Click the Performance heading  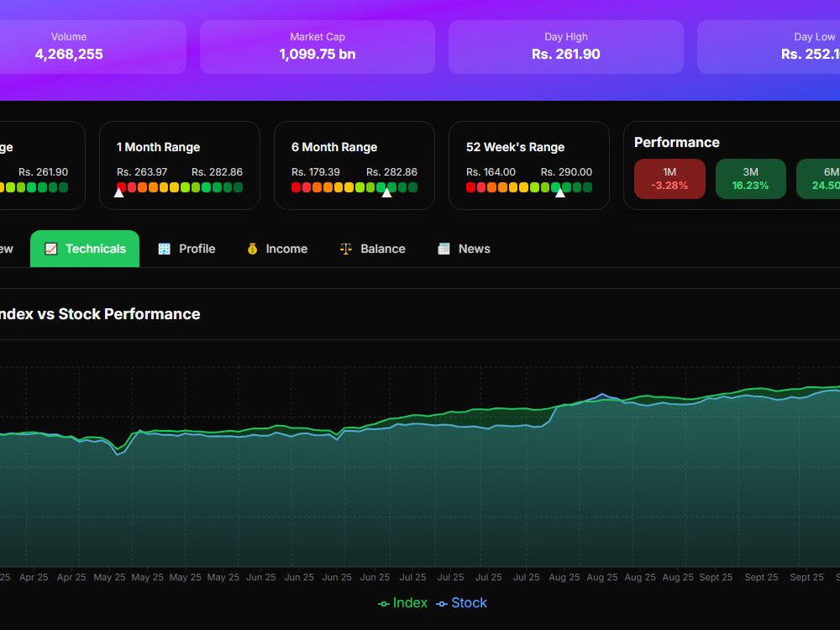[676, 143]
